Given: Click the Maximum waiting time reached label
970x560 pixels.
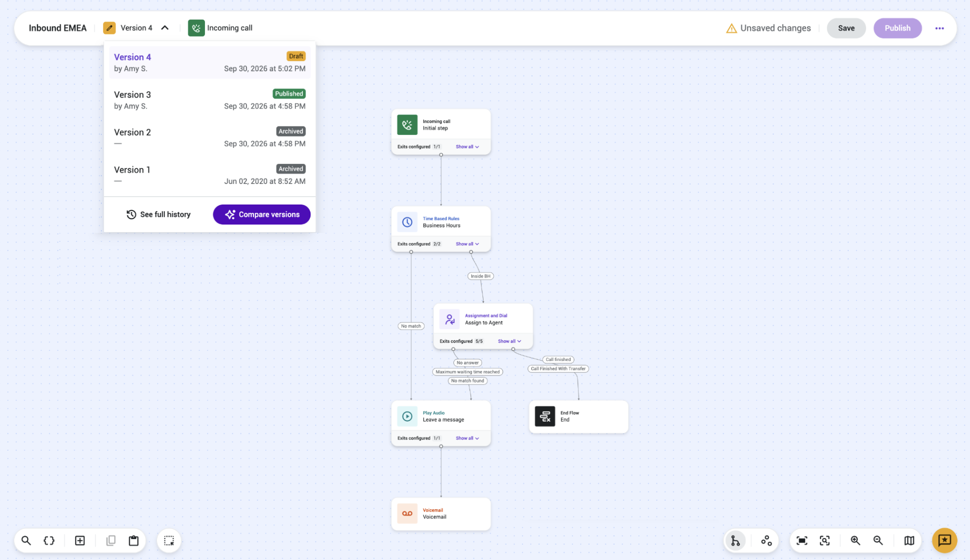Looking at the screenshot, I should pyautogui.click(x=467, y=372).
